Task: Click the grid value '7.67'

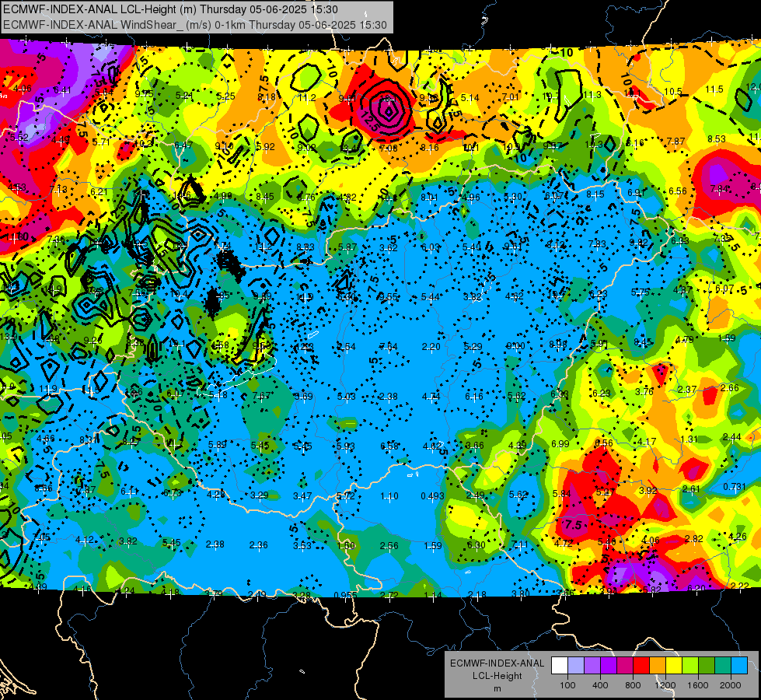Action: click(x=261, y=395)
